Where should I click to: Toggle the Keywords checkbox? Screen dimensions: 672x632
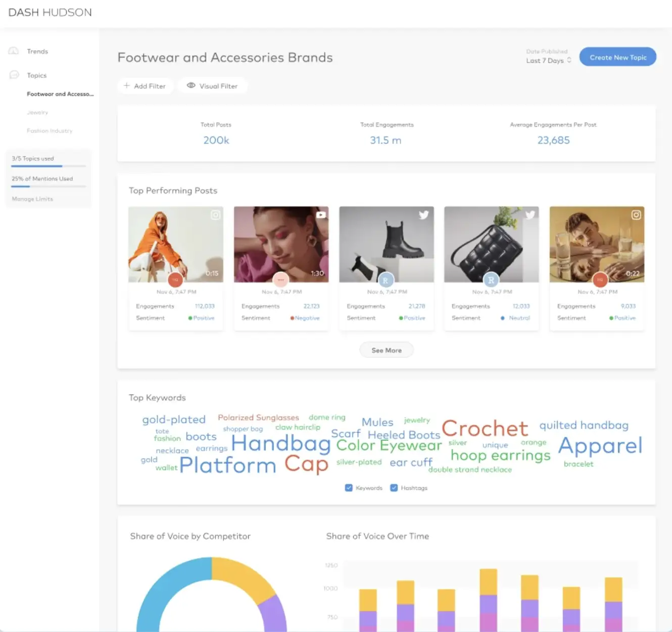(349, 488)
